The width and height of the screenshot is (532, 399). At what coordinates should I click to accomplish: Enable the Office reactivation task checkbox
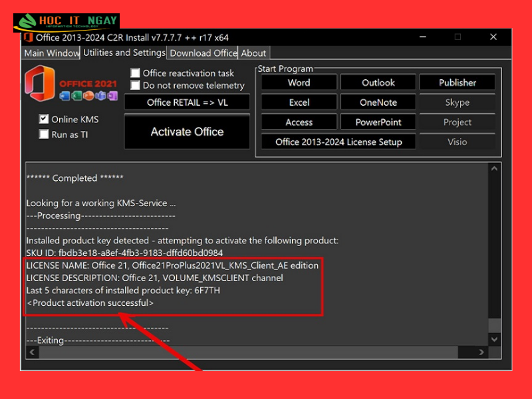coord(135,73)
